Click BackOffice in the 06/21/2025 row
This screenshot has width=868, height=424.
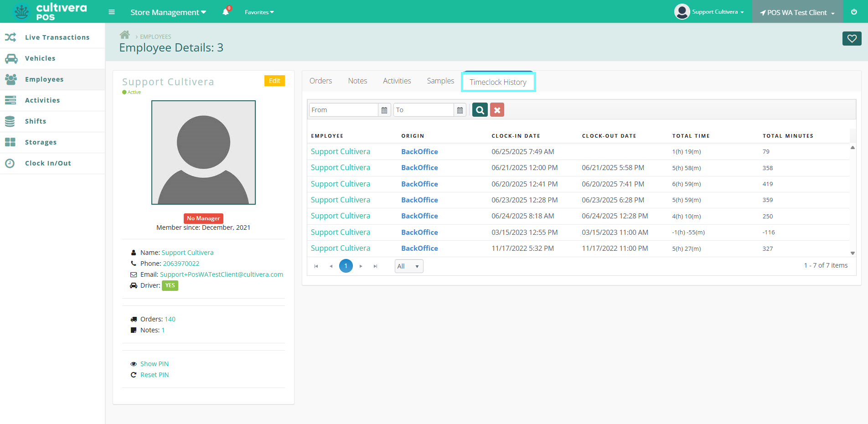(x=419, y=168)
